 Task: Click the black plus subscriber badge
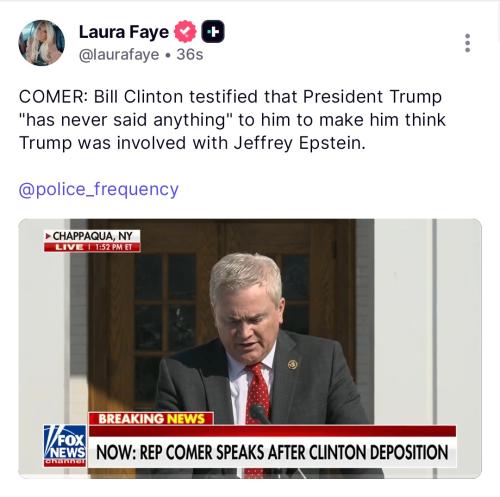pos(213,31)
